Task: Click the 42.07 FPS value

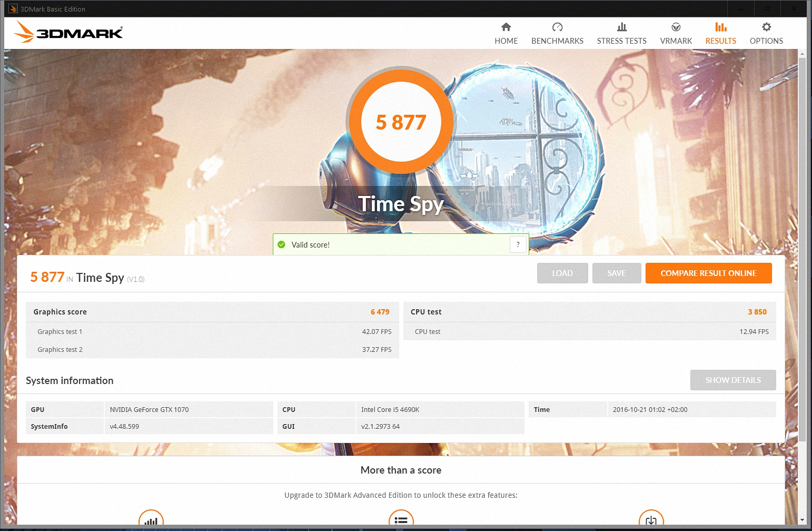Action: [x=377, y=331]
